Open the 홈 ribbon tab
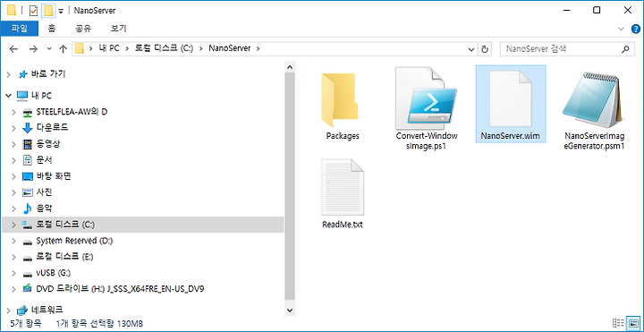 click(x=52, y=29)
